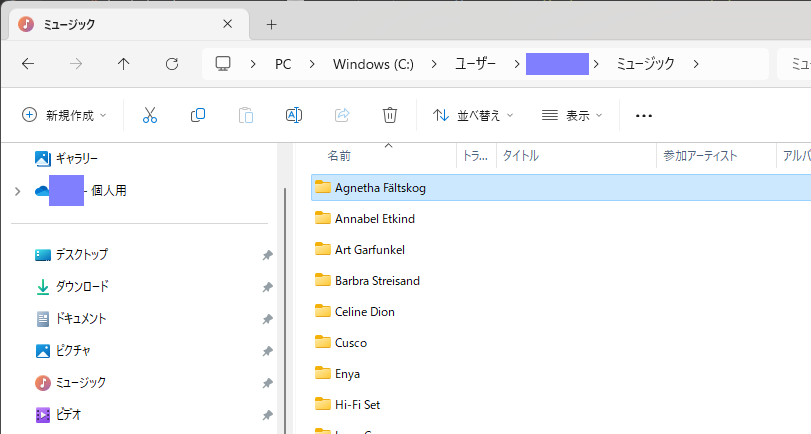811x434 pixels.
Task: Click the Cut scissors icon
Action: pyautogui.click(x=150, y=115)
